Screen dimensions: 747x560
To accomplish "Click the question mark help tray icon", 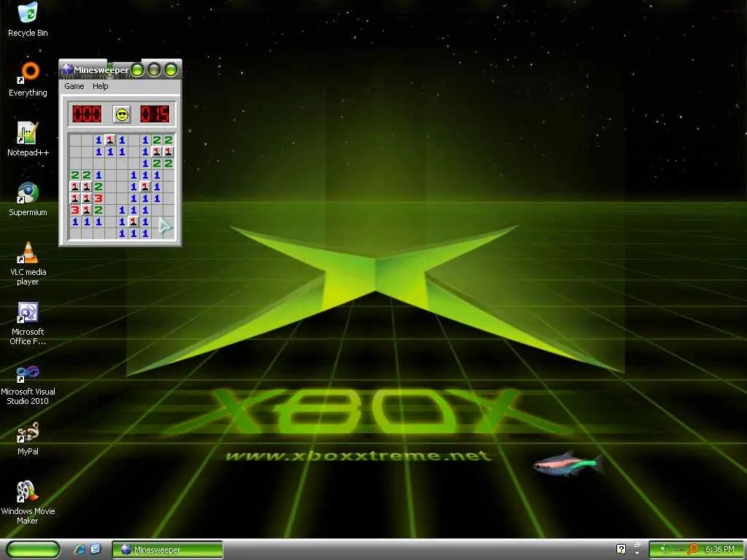I will click(x=621, y=549).
